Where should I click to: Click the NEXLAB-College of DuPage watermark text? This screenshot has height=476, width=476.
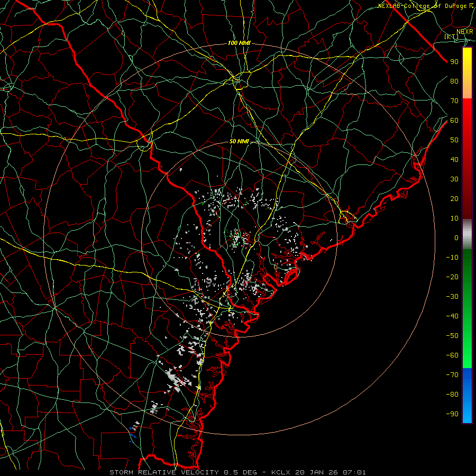[426, 6]
